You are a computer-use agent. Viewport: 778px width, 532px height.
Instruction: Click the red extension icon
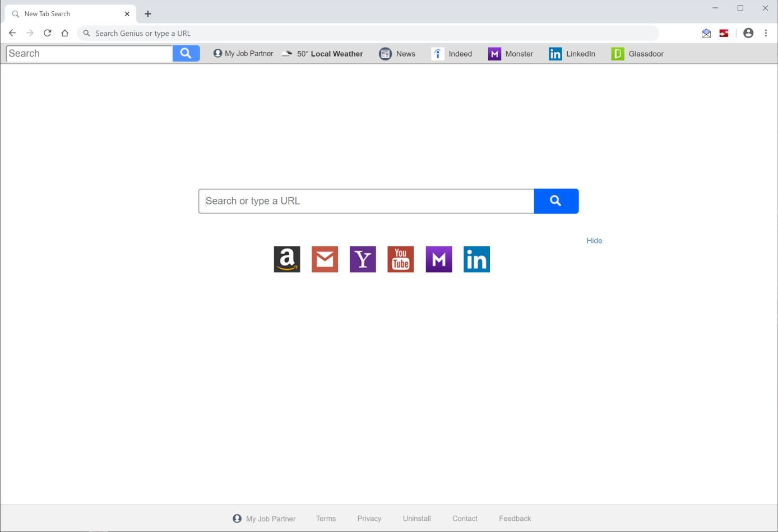point(724,33)
